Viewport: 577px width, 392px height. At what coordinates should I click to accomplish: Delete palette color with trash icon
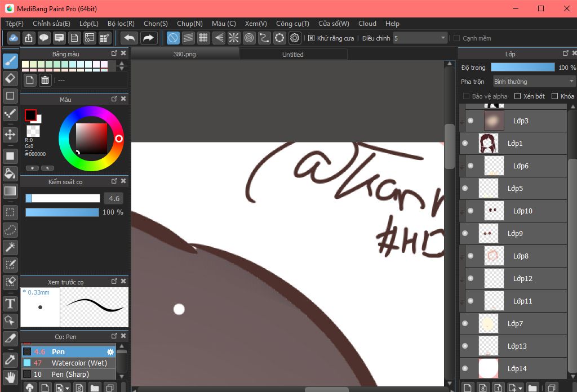coord(45,80)
